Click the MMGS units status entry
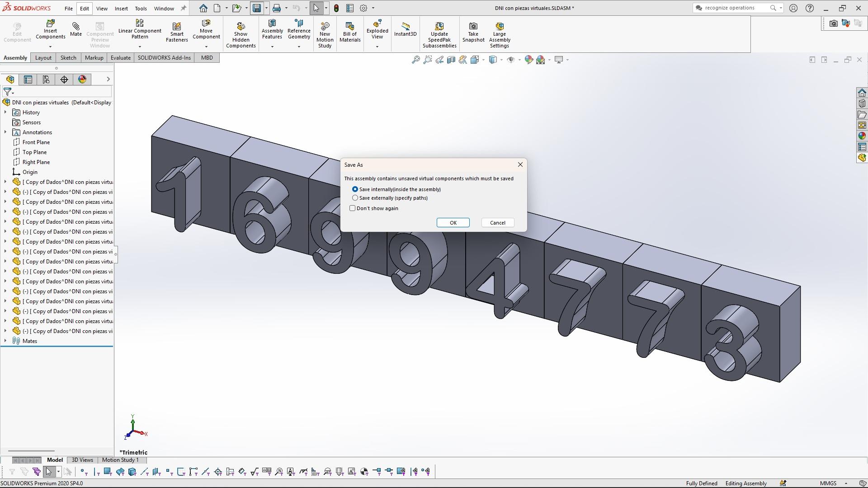Screen dimensions: 868x488 coord(828,483)
